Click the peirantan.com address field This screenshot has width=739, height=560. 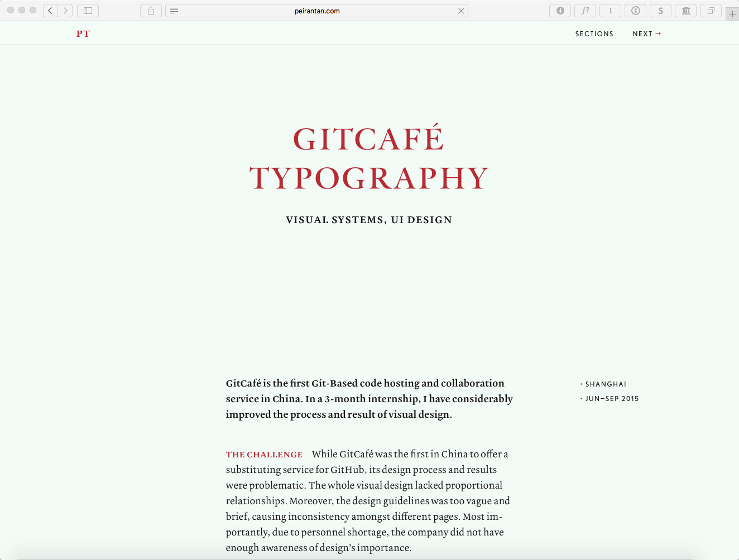[x=317, y=11]
